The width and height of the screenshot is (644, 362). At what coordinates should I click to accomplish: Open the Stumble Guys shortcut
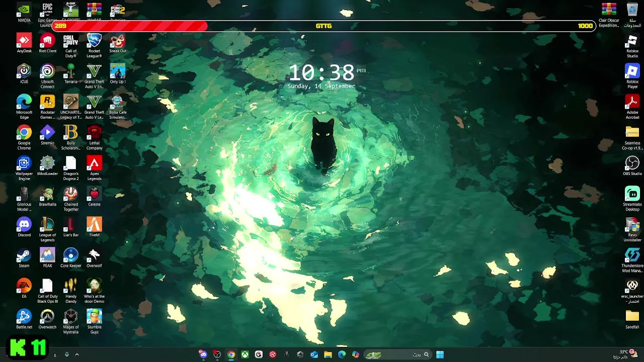tap(94, 322)
